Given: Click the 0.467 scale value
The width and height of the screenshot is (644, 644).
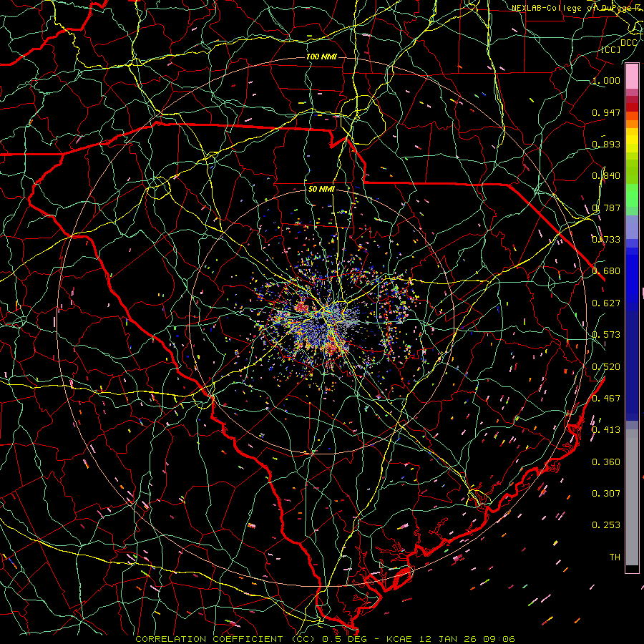Looking at the screenshot, I should (x=606, y=399).
